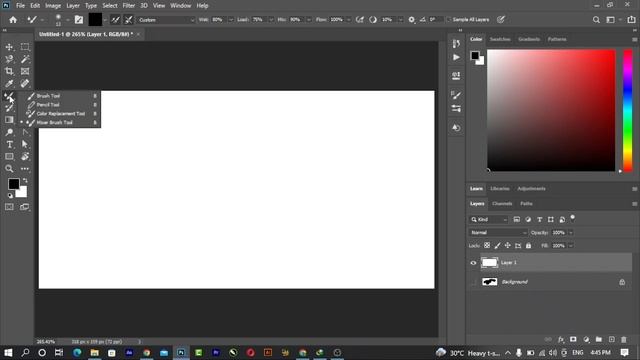Select the Dodge tool
The width and height of the screenshot is (640, 360).
[9, 132]
